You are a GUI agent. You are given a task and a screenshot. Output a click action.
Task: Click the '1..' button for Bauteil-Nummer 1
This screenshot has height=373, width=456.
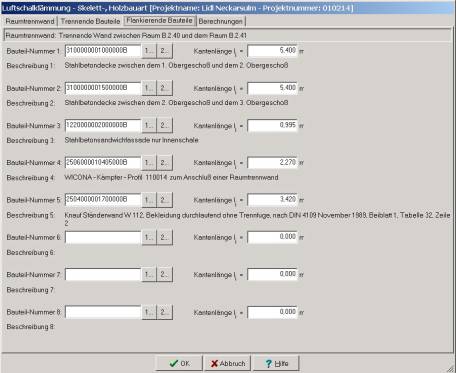(149, 51)
